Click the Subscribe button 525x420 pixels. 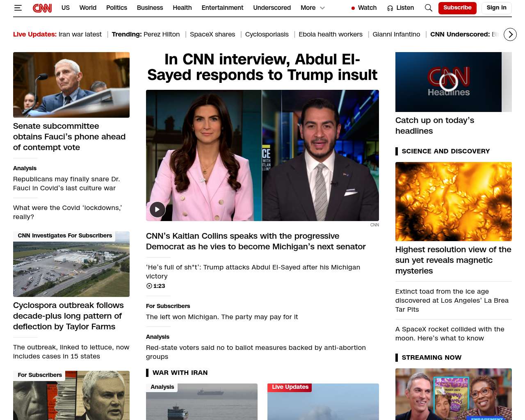[457, 8]
